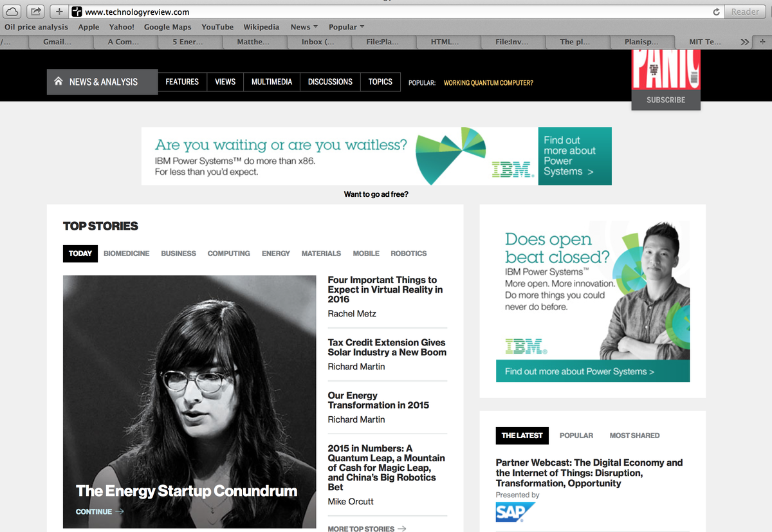Open the Wikipedia bookmark
Image resolution: width=772 pixels, height=532 pixels.
coord(261,27)
